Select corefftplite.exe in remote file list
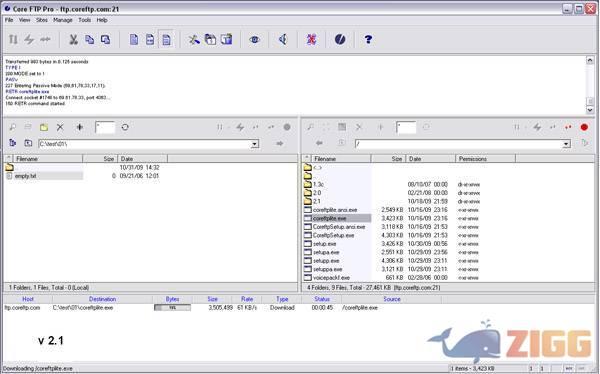 tap(329, 218)
